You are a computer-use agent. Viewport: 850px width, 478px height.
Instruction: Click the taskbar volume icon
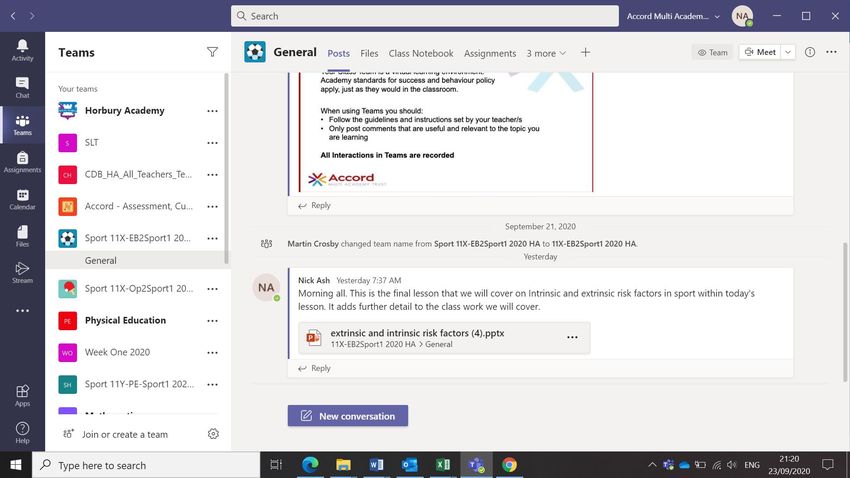coord(732,464)
